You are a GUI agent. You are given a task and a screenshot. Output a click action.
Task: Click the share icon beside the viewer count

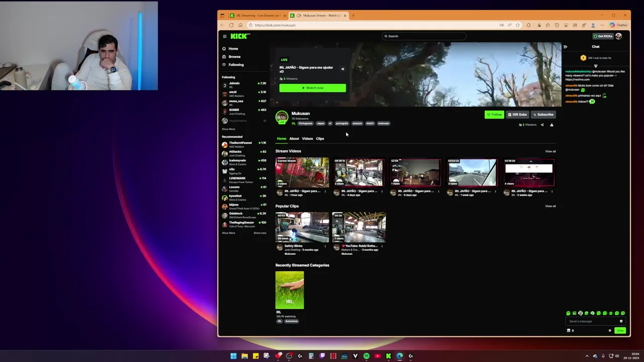(x=542, y=125)
